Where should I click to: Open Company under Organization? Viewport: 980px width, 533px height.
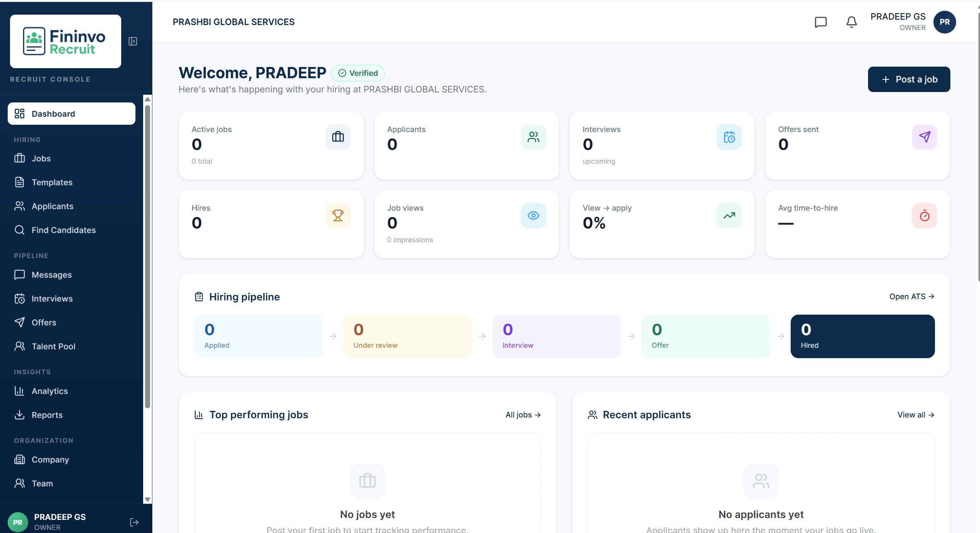click(x=72, y=459)
